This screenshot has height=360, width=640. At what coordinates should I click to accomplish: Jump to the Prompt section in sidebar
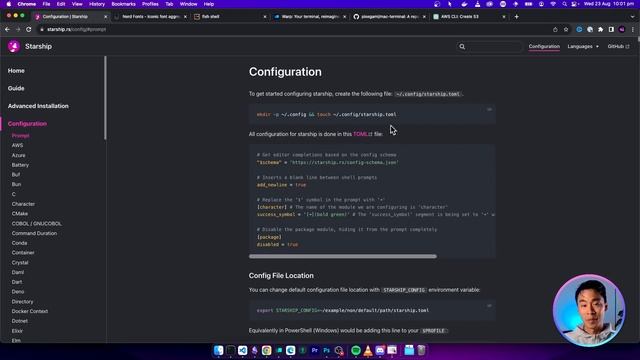(x=20, y=136)
